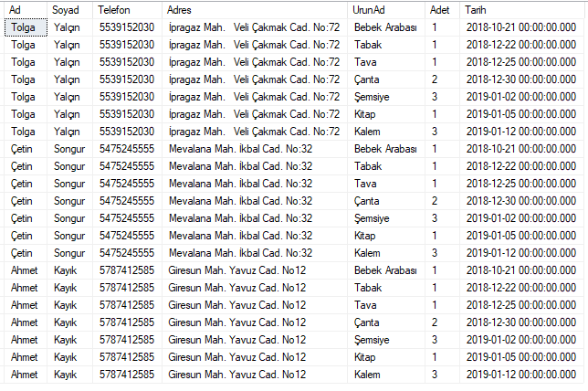
Task: Click the Adet column header
Action: (442, 10)
